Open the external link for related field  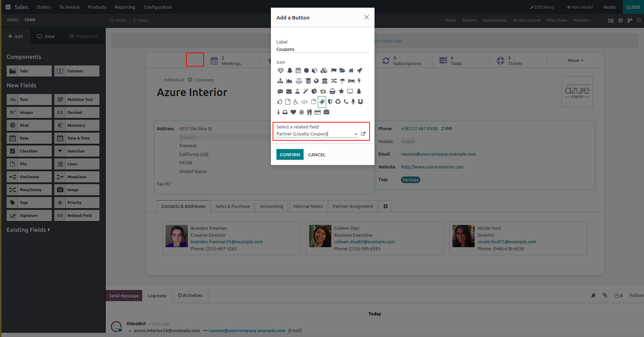tap(363, 134)
